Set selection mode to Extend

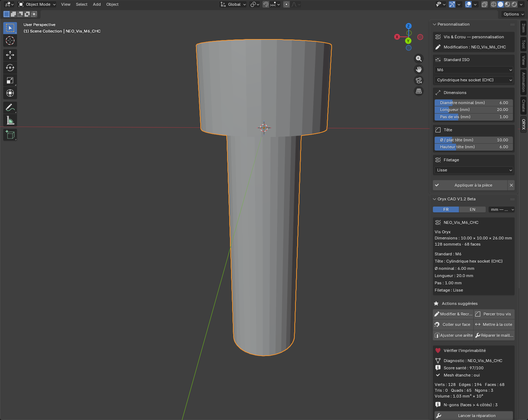click(13, 14)
